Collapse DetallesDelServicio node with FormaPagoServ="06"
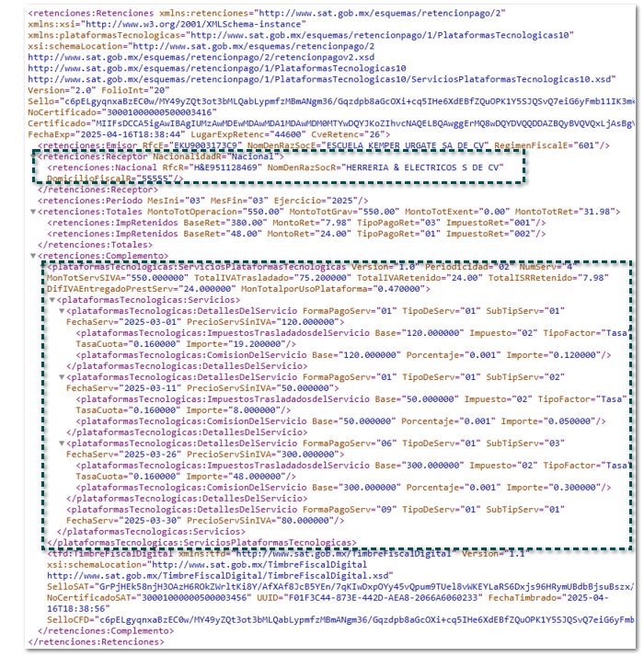 click(x=62, y=444)
